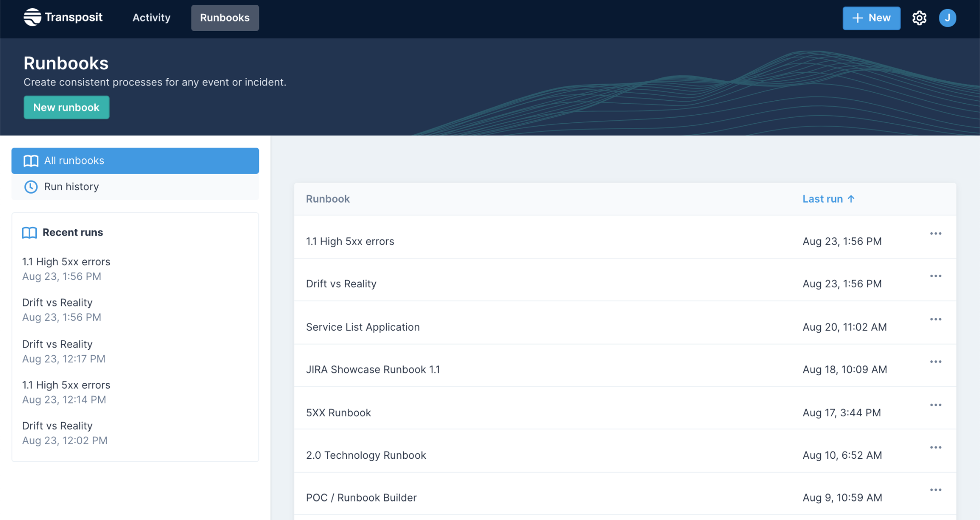980x520 pixels.
Task: Open options menu for Service List Application
Action: tap(935, 319)
